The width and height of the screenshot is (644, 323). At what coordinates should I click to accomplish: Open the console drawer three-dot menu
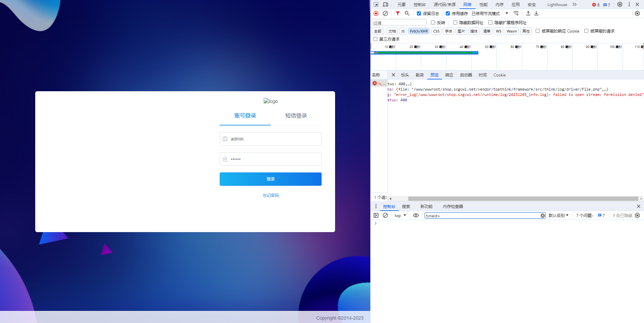(x=376, y=206)
